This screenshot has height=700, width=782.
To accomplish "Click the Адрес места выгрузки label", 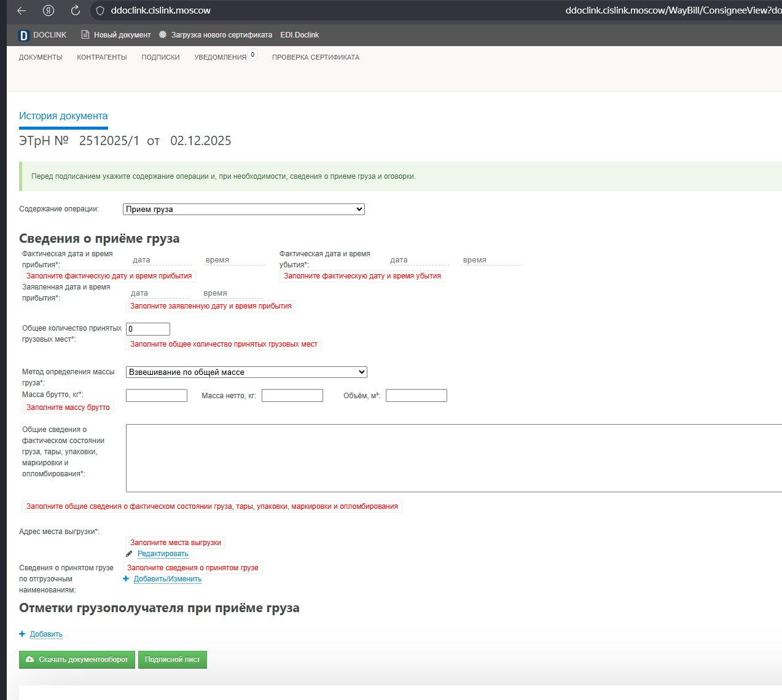I will [59, 532].
